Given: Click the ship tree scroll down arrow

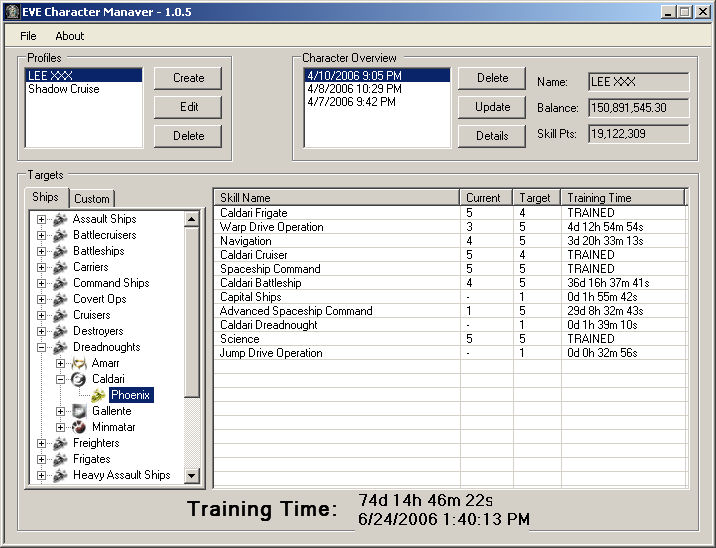Looking at the screenshot, I should (x=192, y=475).
